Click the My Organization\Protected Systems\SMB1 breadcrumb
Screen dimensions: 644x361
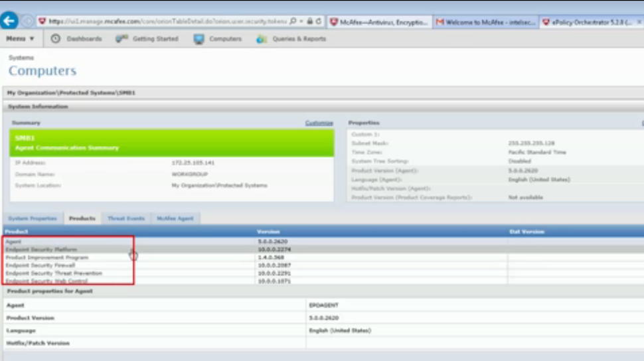click(x=71, y=93)
